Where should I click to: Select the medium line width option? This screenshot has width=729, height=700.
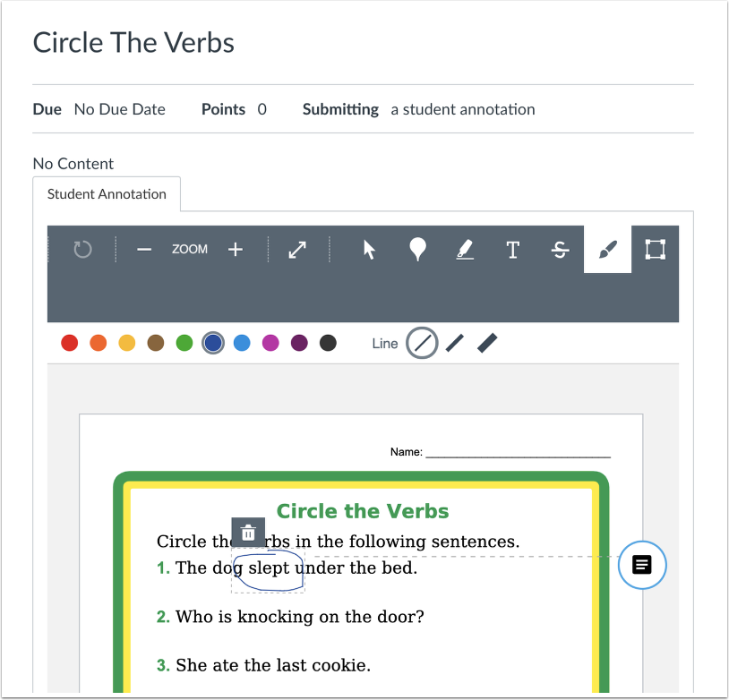tap(455, 344)
